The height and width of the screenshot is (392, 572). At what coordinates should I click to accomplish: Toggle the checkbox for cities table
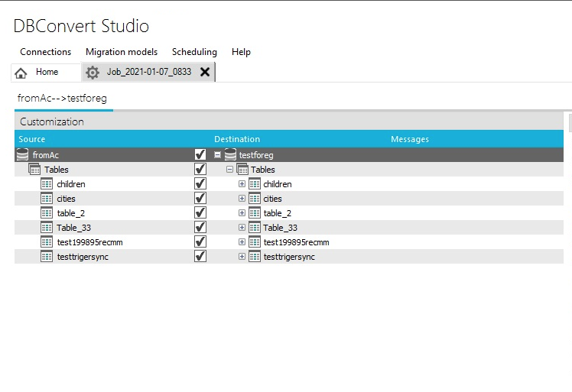[200, 199]
